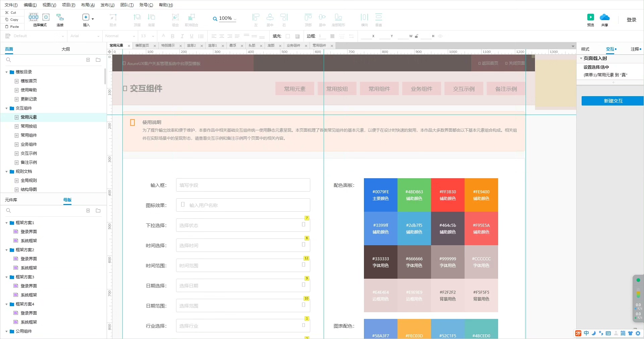This screenshot has width=644, height=339.
Task: Click the 登录 login button
Action: 631,20
